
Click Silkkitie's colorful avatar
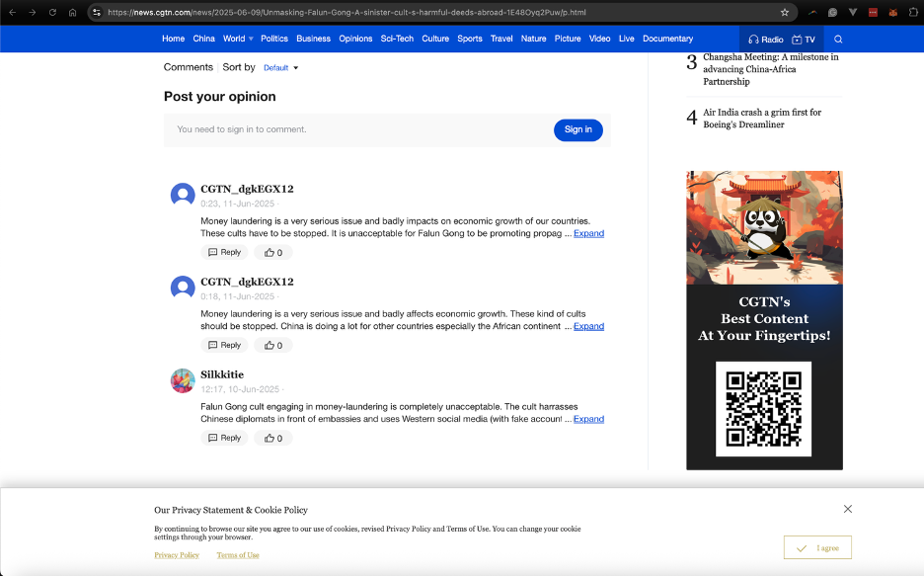tap(183, 380)
